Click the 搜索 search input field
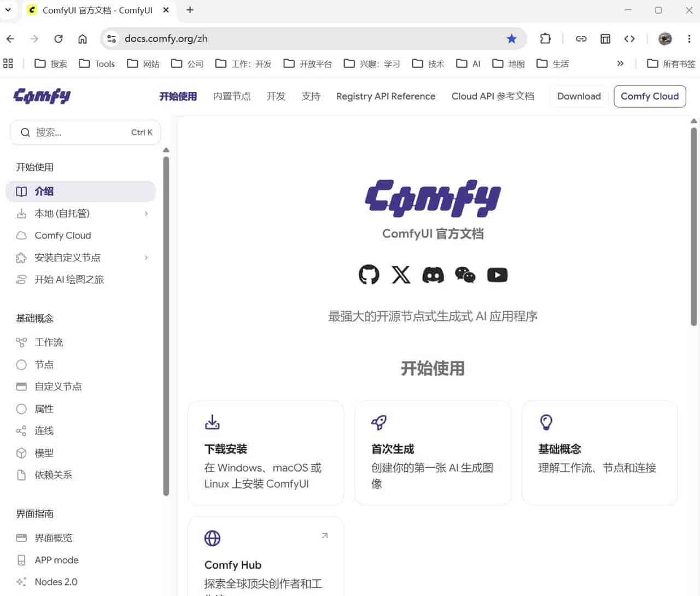Screen dimensions: 700x596 coord(86,132)
